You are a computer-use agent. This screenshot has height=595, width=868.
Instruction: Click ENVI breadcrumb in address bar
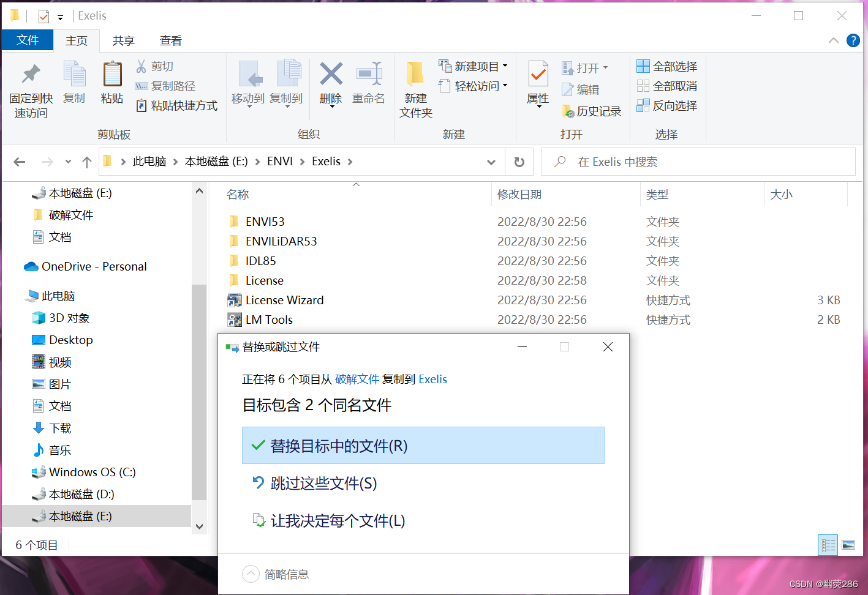point(280,162)
